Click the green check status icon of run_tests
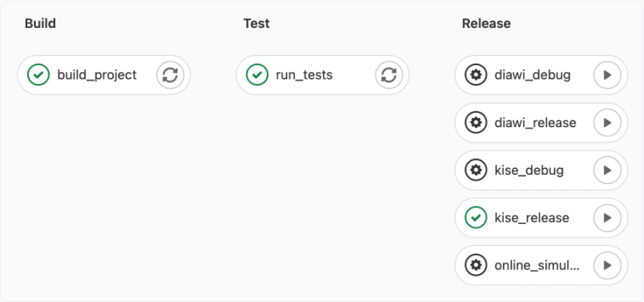 (257, 75)
